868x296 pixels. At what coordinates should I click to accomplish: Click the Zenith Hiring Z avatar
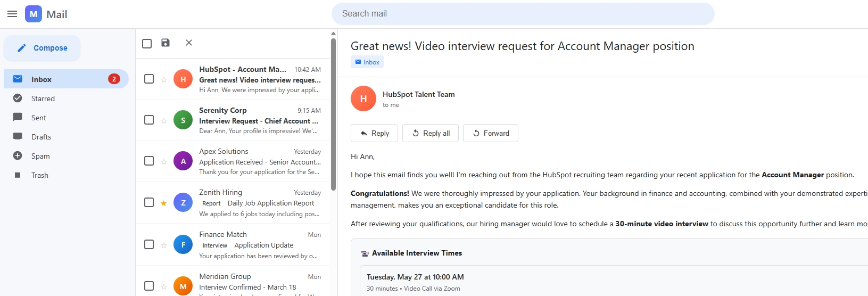click(183, 202)
